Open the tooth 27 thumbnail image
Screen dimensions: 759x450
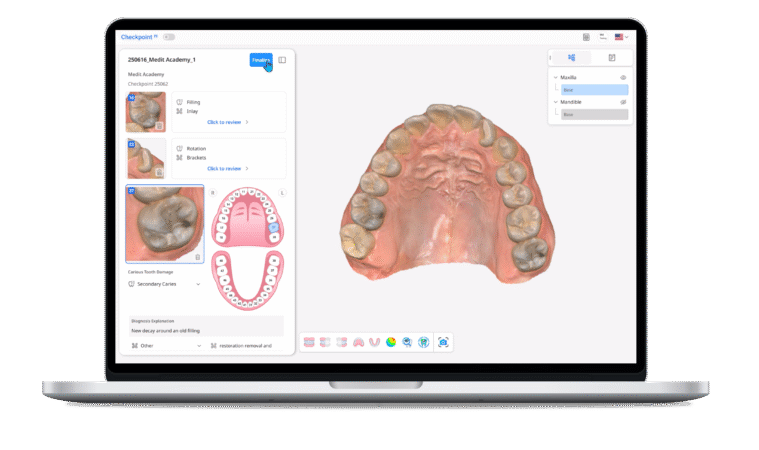164,223
